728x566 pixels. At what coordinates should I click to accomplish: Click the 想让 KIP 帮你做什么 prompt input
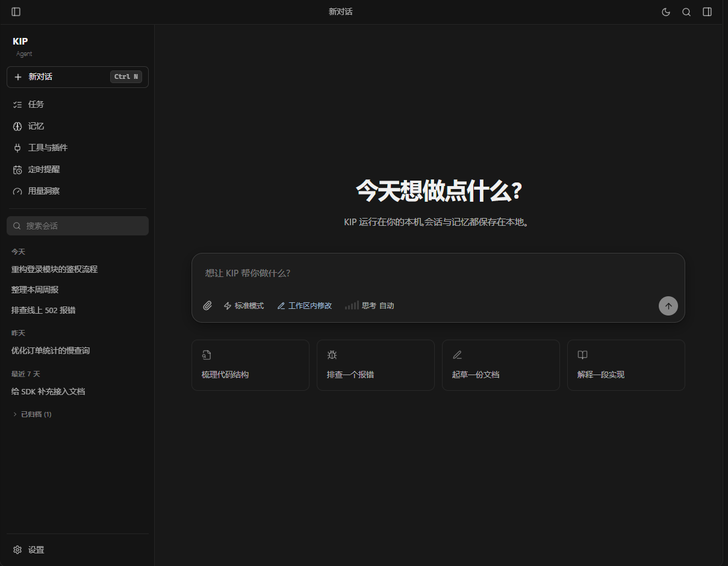click(x=438, y=273)
